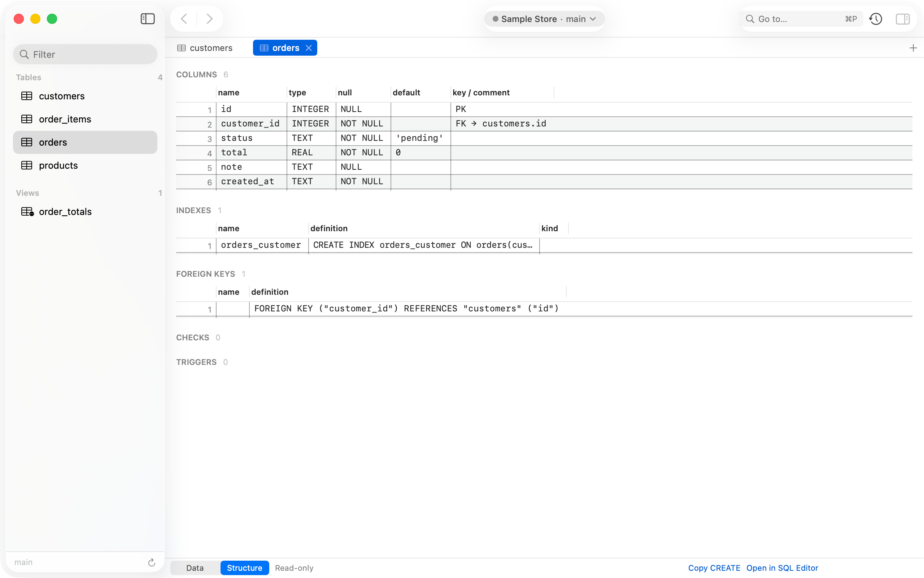The height and width of the screenshot is (578, 924).
Task: Add a new tab with plus icon
Action: [913, 48]
